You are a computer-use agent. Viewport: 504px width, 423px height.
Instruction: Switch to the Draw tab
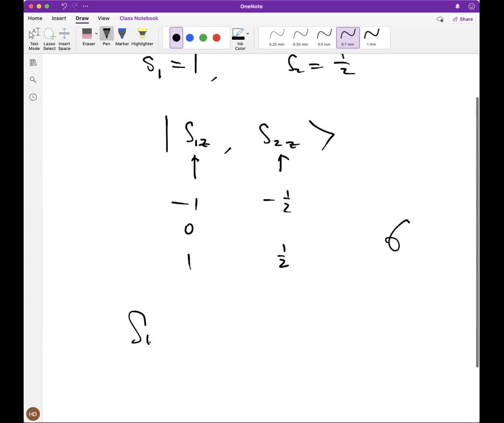click(x=82, y=18)
